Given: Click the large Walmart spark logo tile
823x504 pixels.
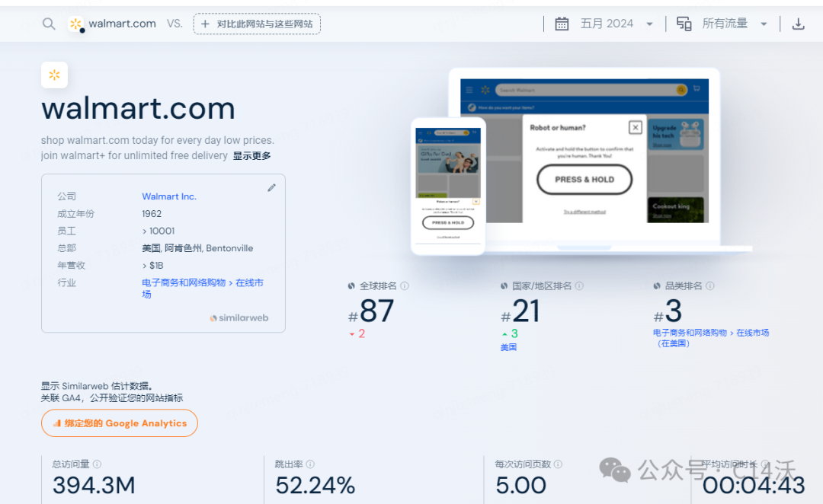Looking at the screenshot, I should coord(55,75).
